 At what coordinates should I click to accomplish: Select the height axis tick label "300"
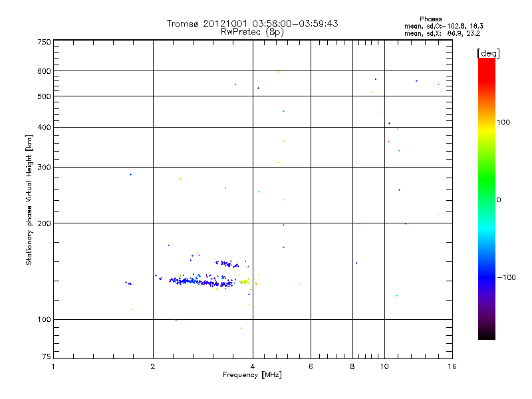[x=45, y=168]
